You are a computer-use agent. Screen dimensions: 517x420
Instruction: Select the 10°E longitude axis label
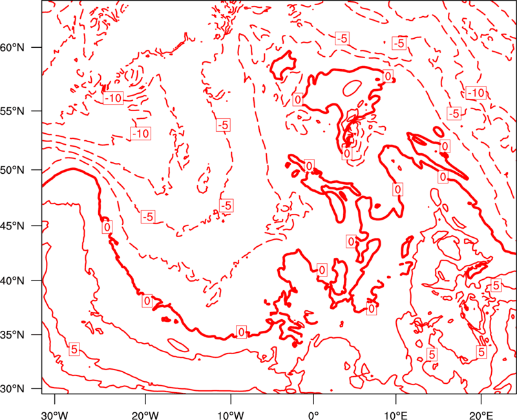tap(396, 415)
